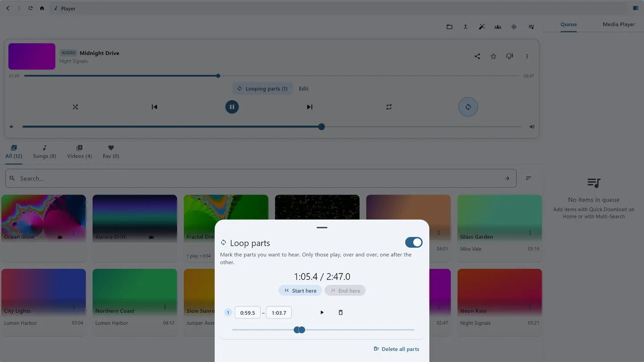Viewport: 644px width, 362px height.
Task: Click the Looping parts (1) chip
Action: pos(263,88)
